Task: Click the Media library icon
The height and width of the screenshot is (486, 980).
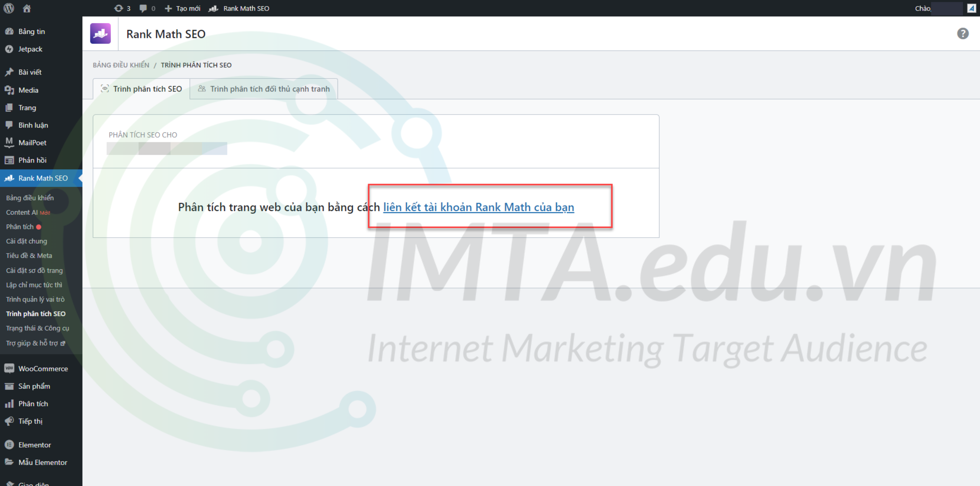Action: click(9, 90)
